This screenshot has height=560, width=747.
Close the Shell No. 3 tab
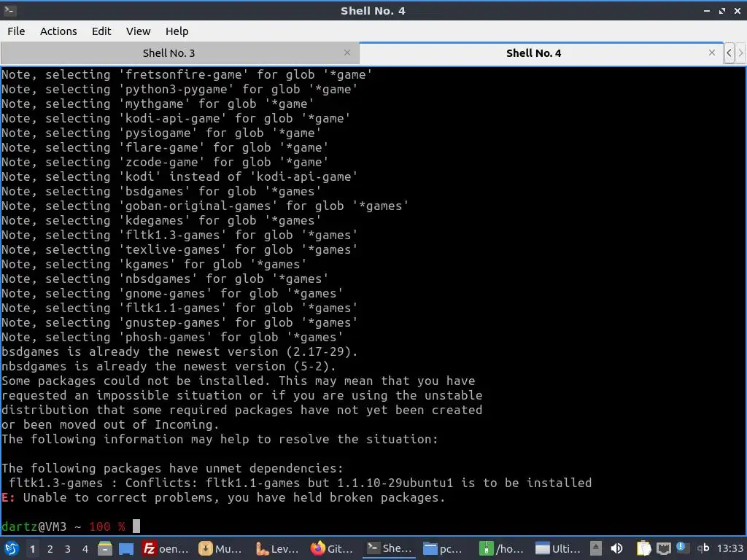[x=347, y=52]
